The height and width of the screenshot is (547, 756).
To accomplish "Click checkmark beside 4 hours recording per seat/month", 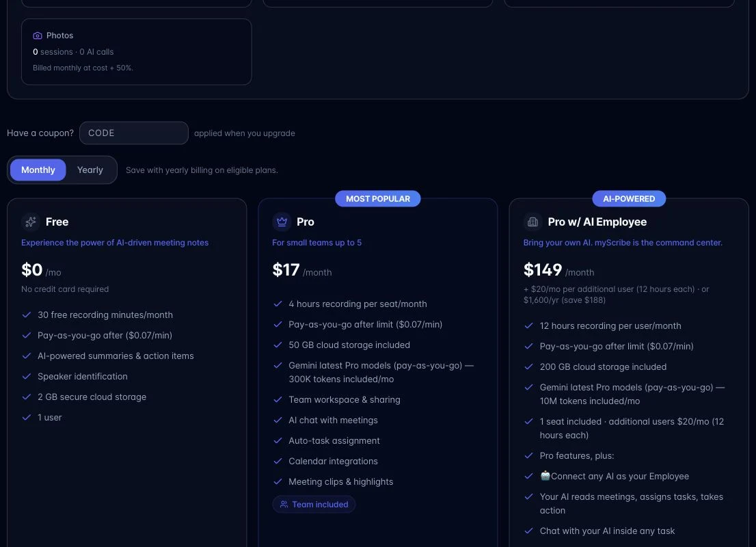I will (x=278, y=304).
